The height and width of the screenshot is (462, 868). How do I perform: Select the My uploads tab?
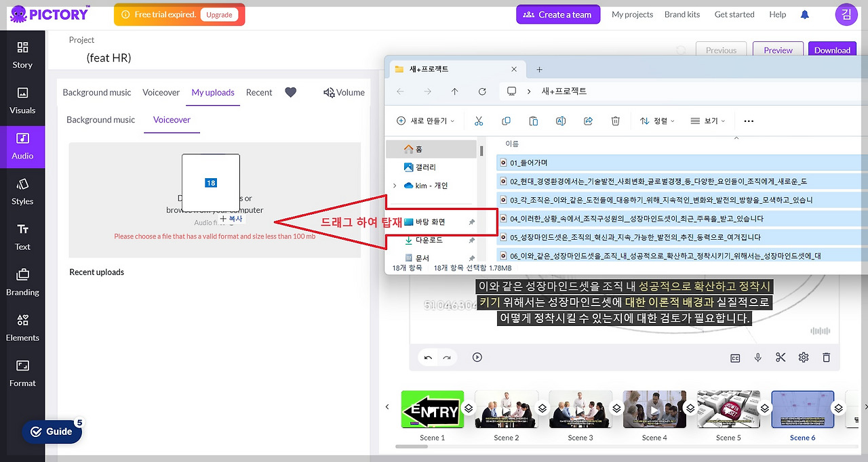pyautogui.click(x=213, y=92)
